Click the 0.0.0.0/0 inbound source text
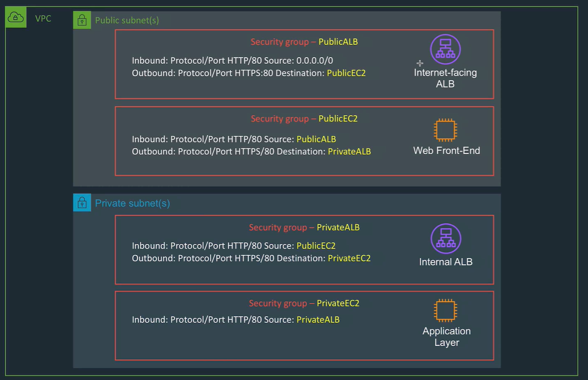 click(x=315, y=61)
